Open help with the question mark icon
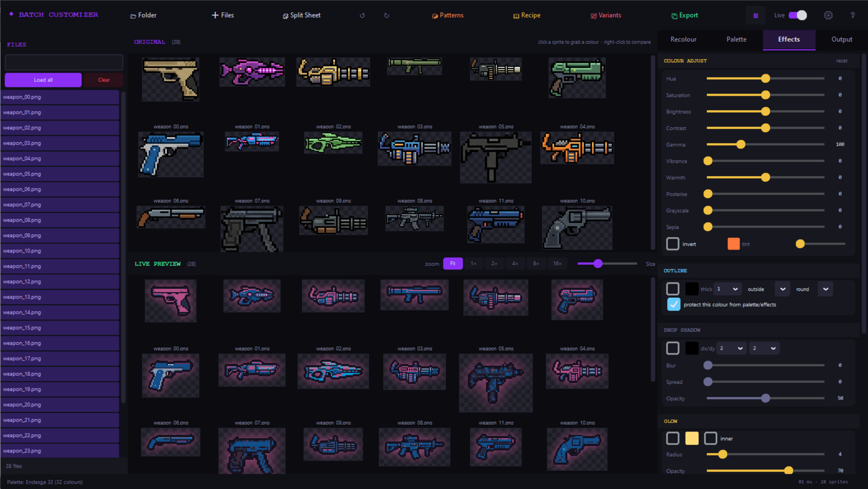The height and width of the screenshot is (489, 868). point(853,15)
